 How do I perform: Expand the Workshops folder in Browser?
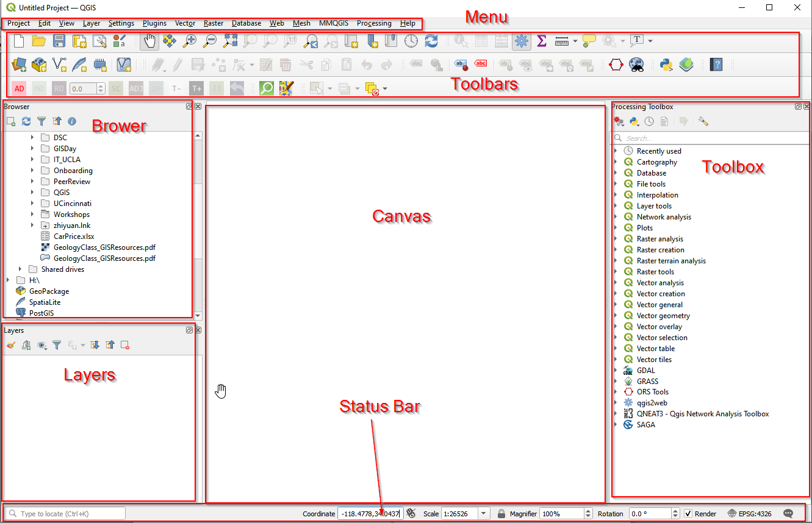[x=32, y=215]
